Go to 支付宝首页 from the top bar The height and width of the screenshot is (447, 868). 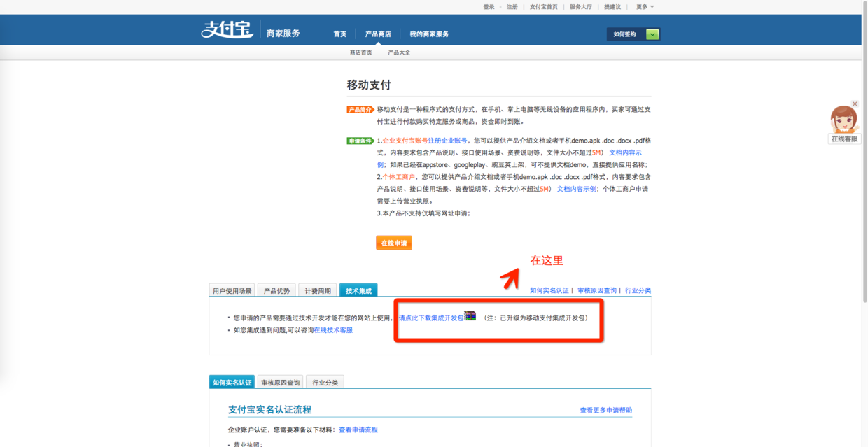tap(544, 7)
